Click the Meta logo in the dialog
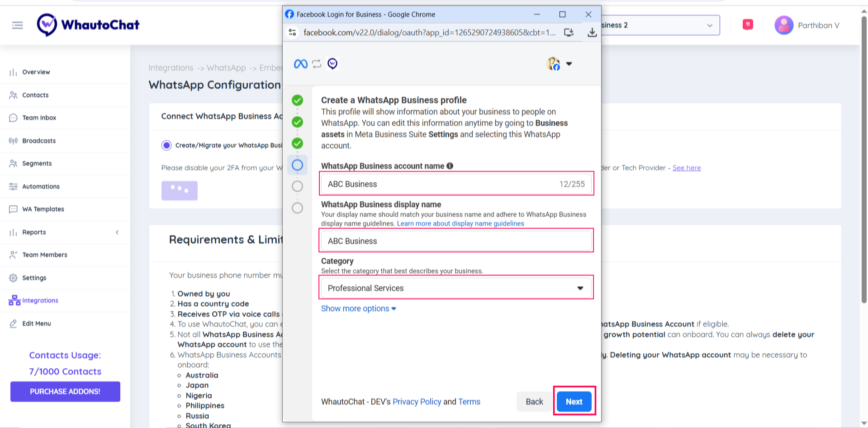 (x=300, y=64)
